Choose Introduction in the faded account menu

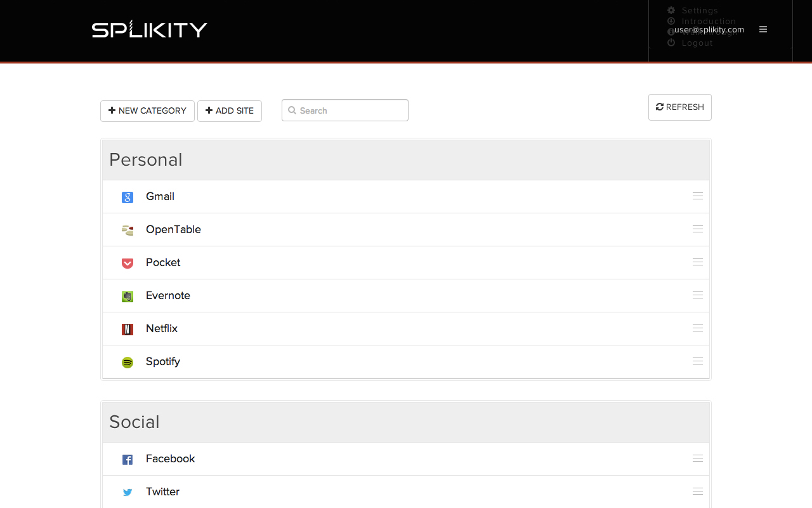click(709, 21)
